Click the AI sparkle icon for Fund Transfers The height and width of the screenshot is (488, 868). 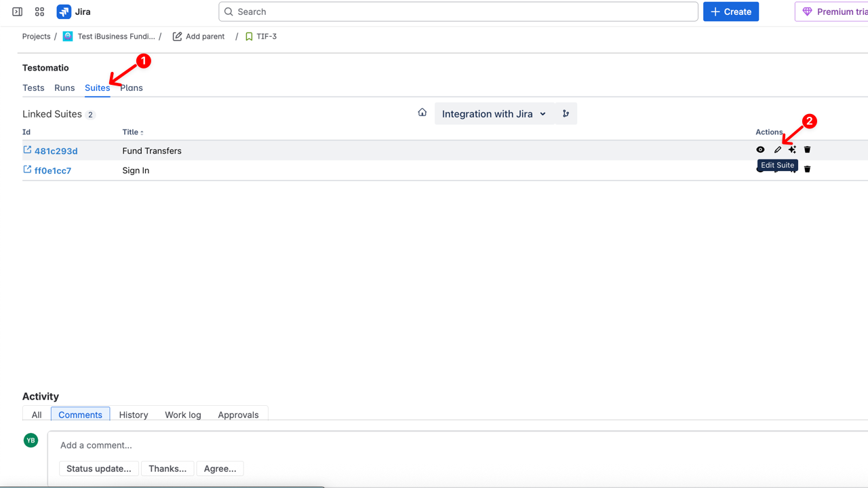tap(792, 150)
